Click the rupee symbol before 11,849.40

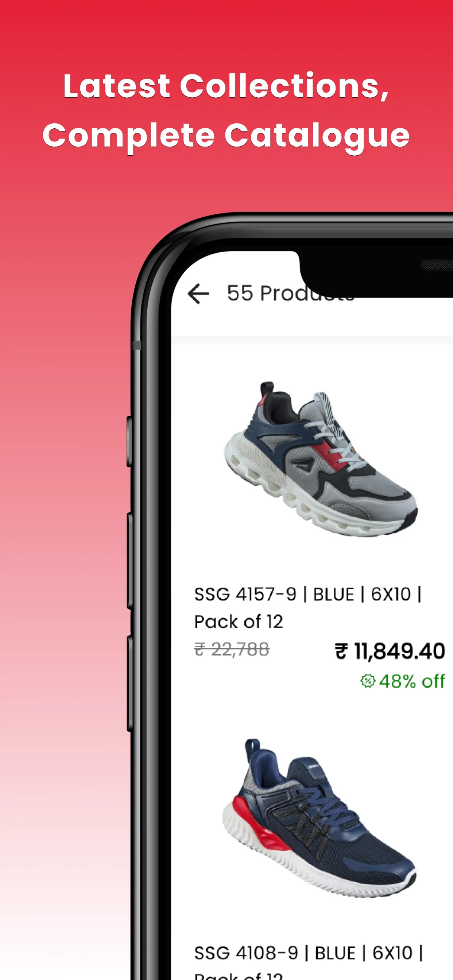(x=341, y=651)
